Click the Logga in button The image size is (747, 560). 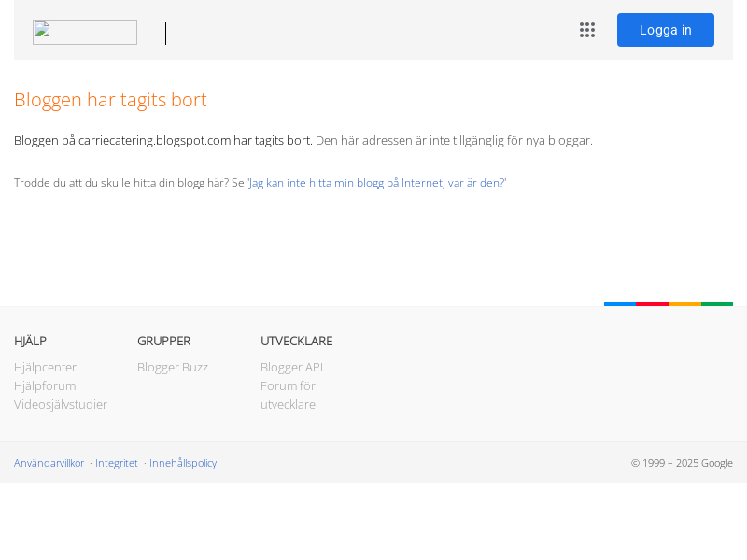click(x=666, y=30)
